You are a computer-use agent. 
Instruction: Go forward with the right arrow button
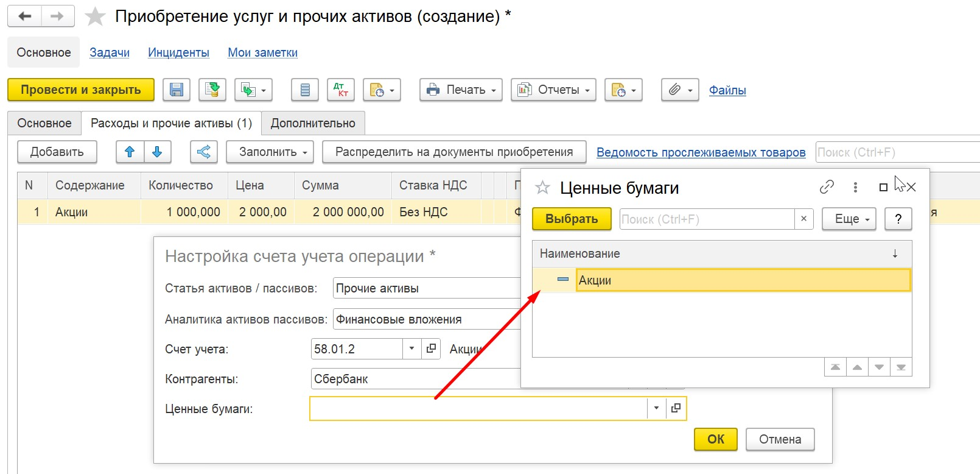tap(58, 16)
